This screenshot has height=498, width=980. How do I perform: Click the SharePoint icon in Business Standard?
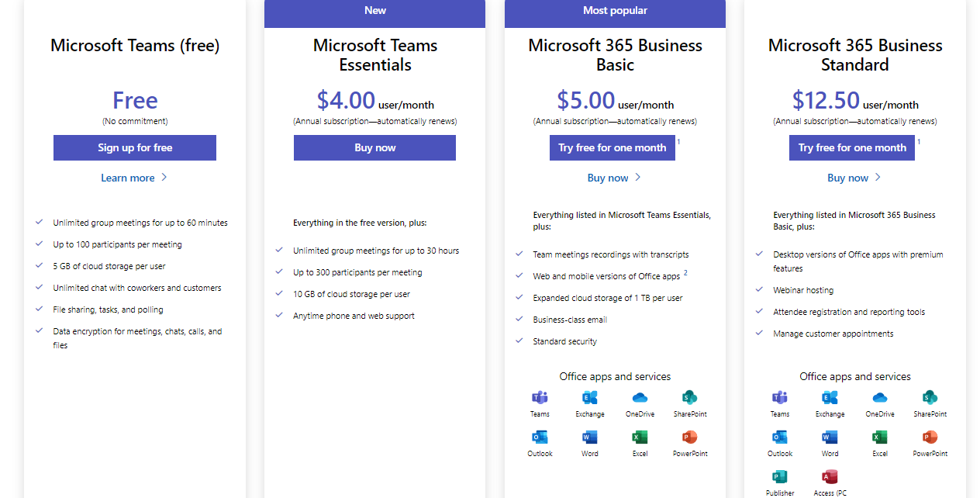pos(930,398)
